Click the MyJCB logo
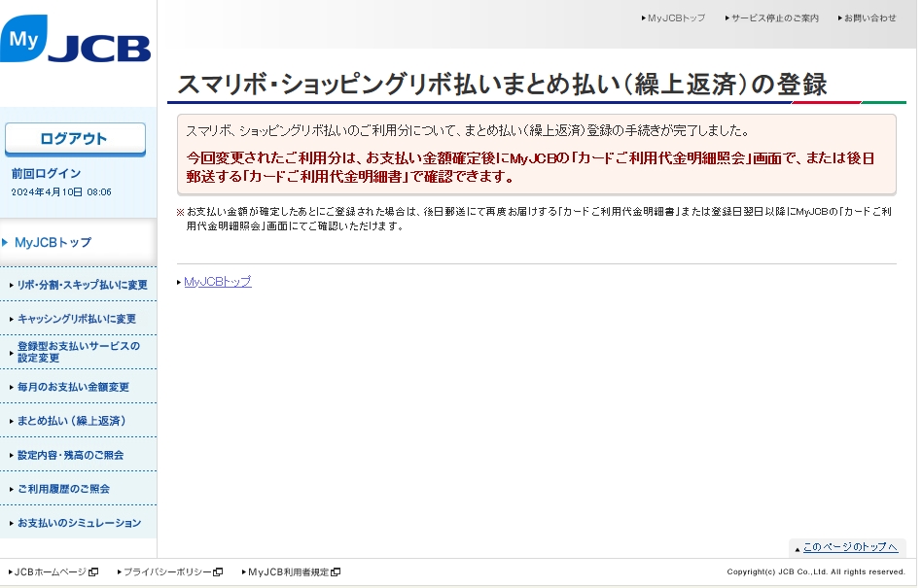This screenshot has width=922, height=588. click(75, 39)
